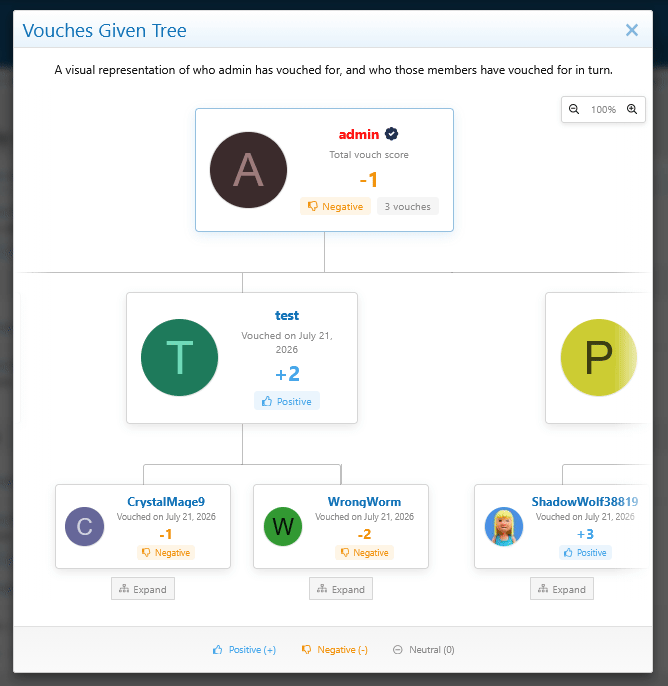Open the test member profile link

click(x=287, y=315)
